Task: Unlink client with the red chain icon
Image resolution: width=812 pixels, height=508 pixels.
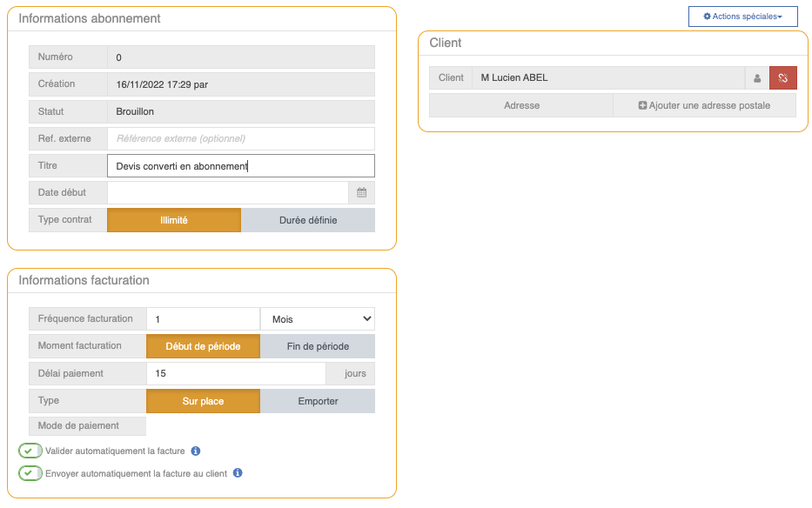Action: tap(782, 78)
